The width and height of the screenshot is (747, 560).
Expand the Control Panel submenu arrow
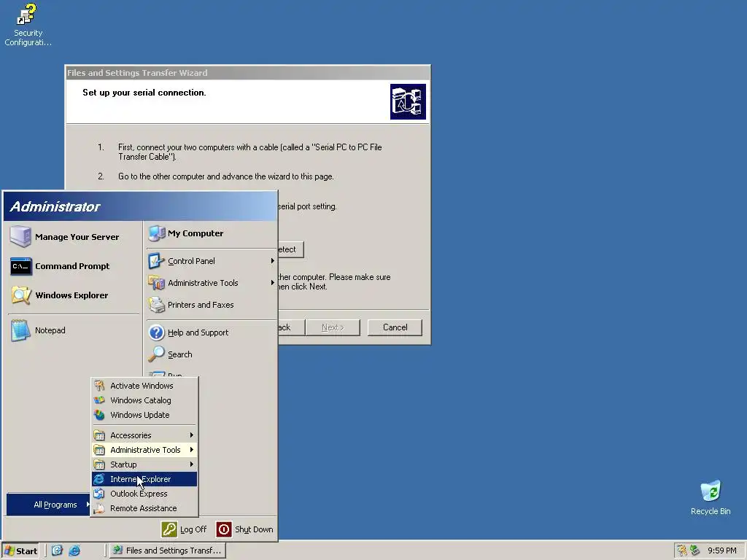point(273,261)
